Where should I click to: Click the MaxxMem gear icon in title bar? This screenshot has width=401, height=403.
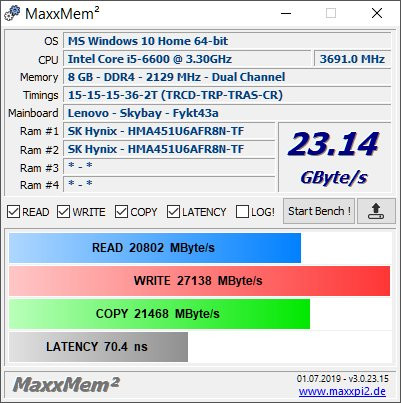(x=12, y=13)
